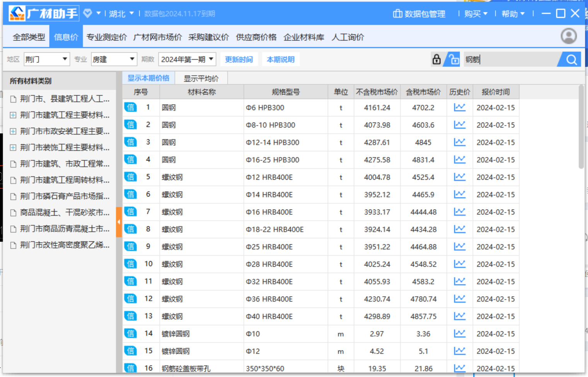Open the 湖北 province dropdown

point(121,14)
